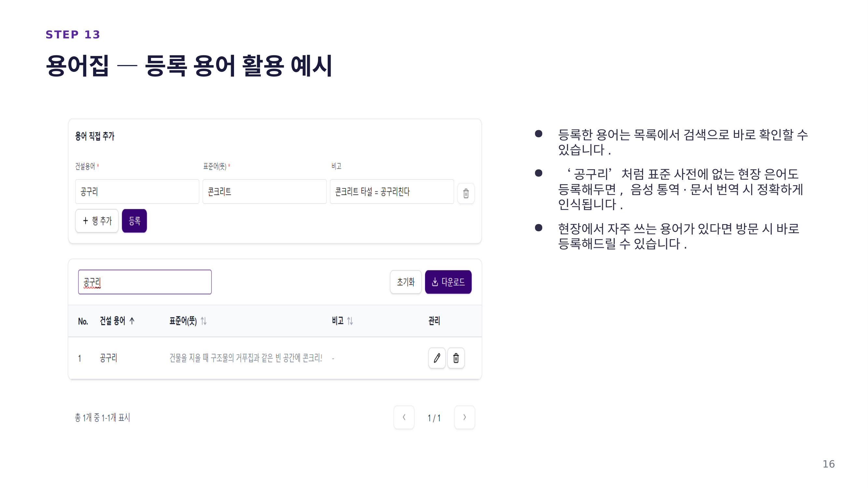The height and width of the screenshot is (488, 868).
Task: Sort by 건설 용어 ascending arrow
Action: (132, 321)
